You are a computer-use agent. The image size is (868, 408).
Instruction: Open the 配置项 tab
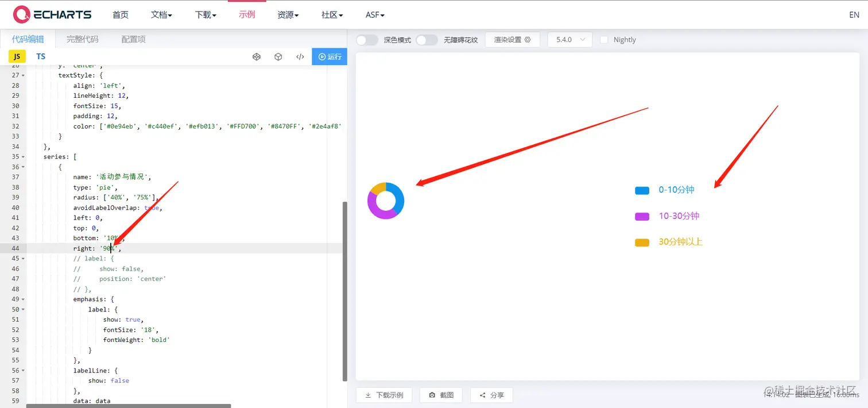[134, 39]
